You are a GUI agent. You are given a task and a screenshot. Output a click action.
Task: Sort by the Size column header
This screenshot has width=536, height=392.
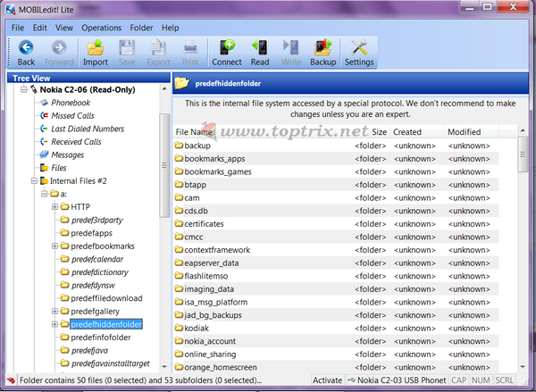[379, 132]
